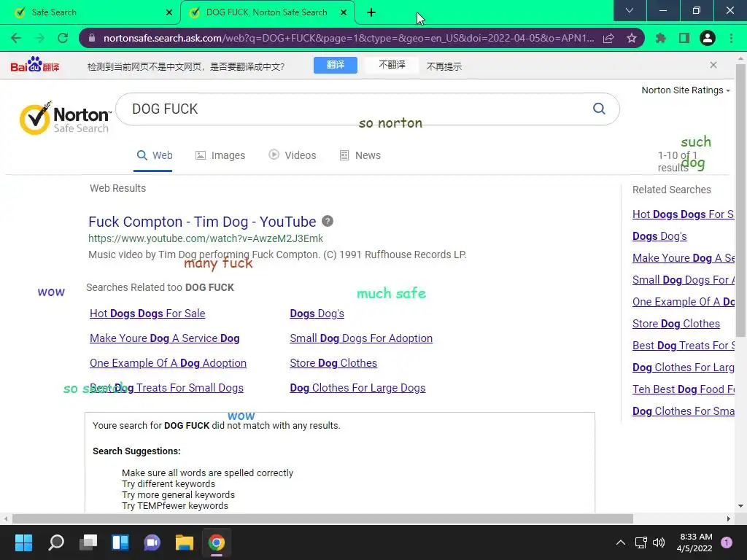Select the Images results tab
747x560 pixels.
[220, 155]
